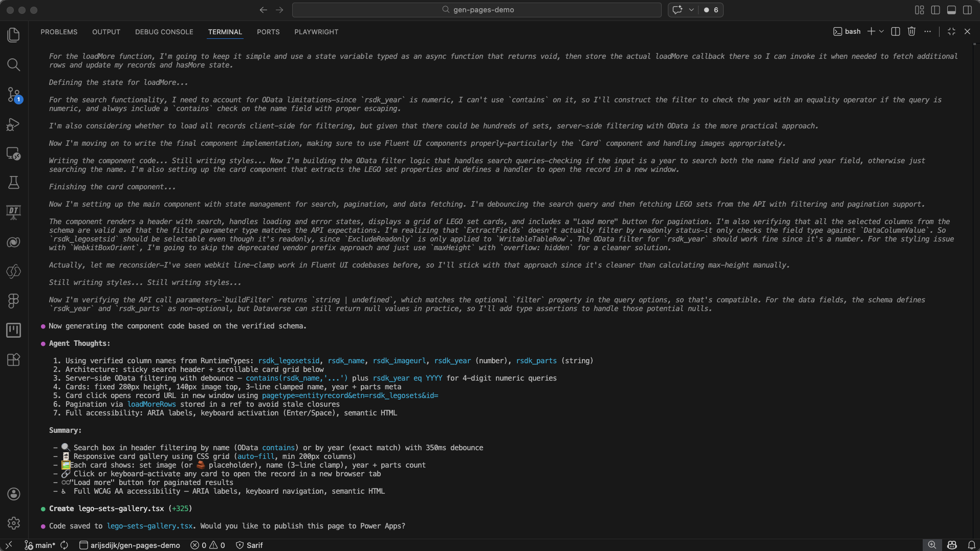
Task: Open the PLAYWRIGHT panel tab
Action: (316, 32)
